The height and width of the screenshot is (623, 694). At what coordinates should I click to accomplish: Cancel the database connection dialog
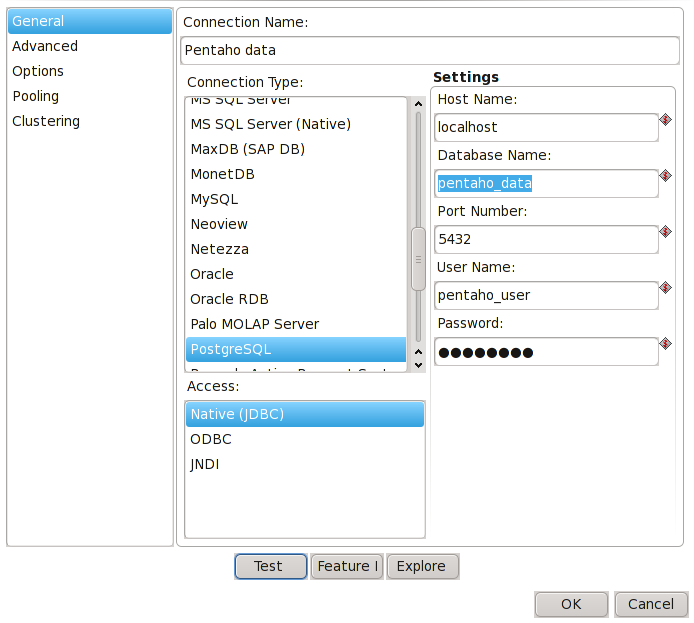pos(651,604)
